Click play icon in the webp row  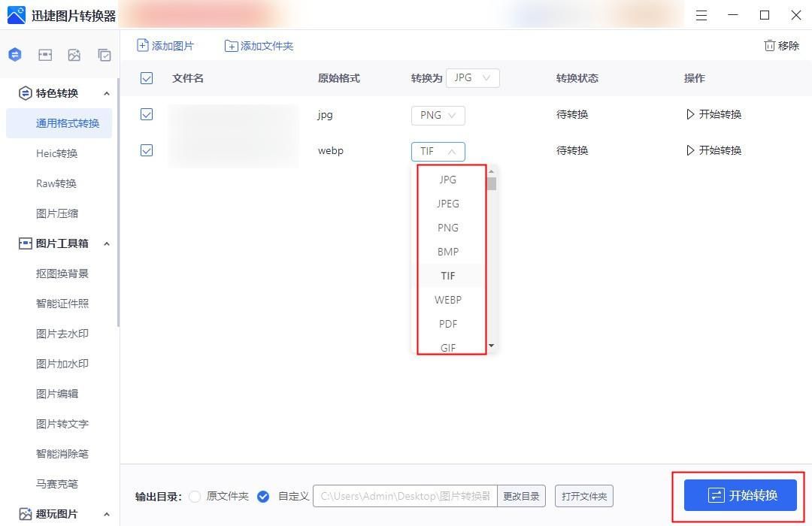(689, 150)
